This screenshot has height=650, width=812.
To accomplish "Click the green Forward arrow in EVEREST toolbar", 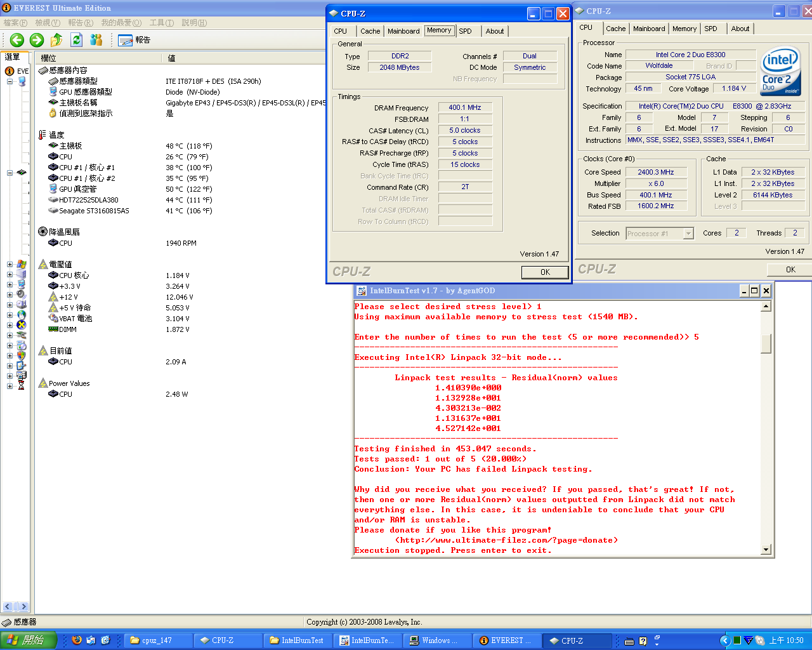I will (x=37, y=40).
